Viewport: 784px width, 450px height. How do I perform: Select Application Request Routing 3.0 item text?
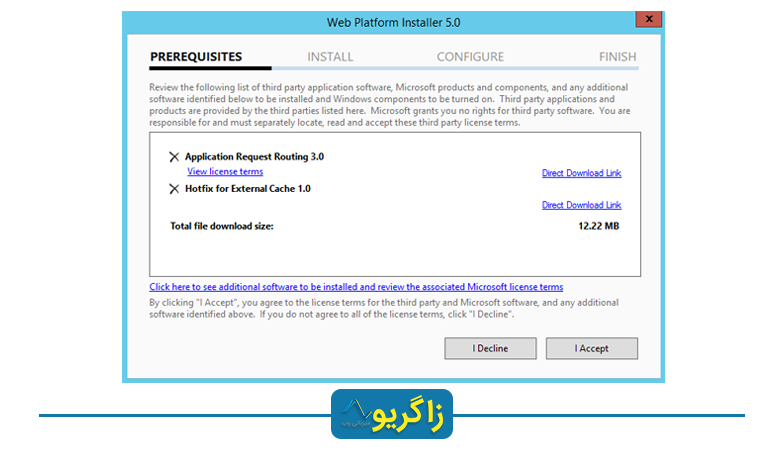click(254, 157)
